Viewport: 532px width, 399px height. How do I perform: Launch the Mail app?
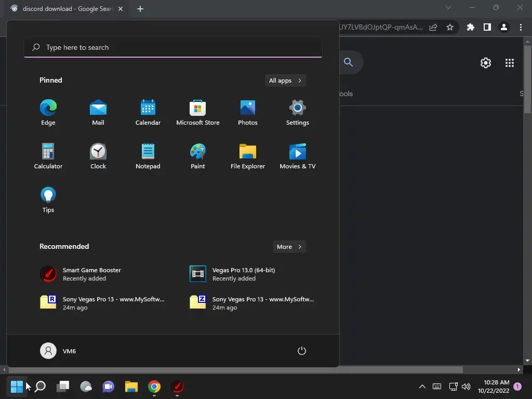(x=98, y=113)
